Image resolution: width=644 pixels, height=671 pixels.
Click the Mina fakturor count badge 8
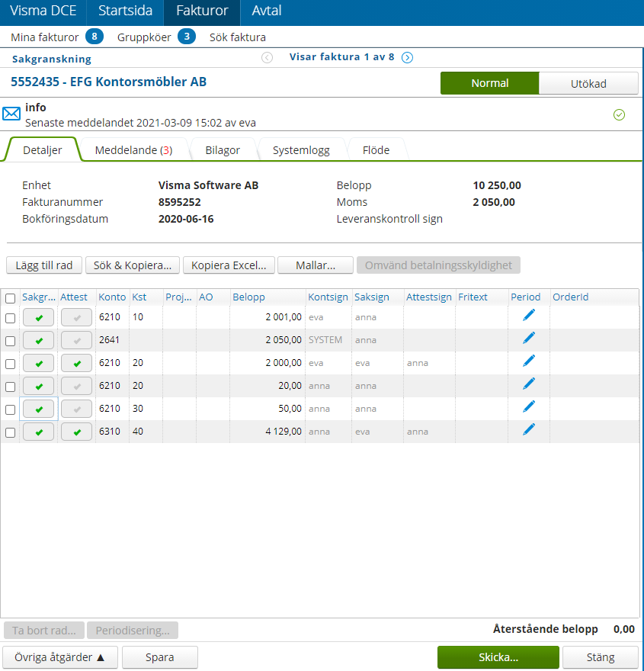pos(94,37)
